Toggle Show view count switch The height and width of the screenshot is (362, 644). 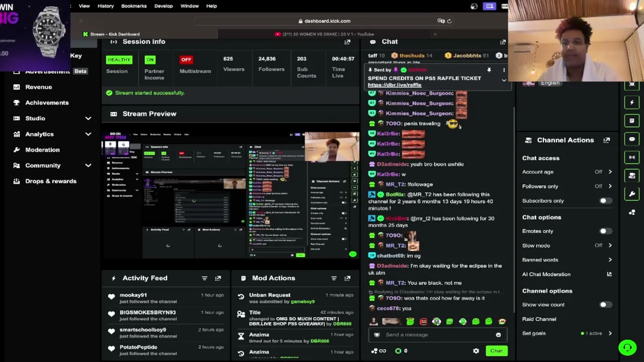click(x=605, y=305)
